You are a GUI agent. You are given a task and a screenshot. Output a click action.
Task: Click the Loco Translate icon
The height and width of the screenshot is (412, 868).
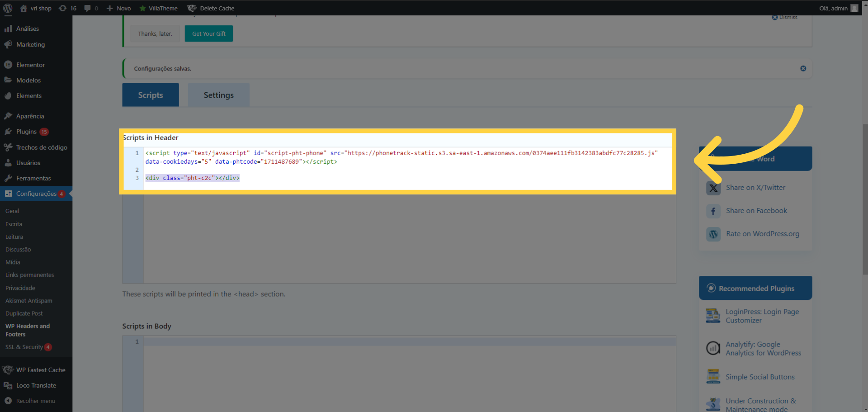tap(8, 385)
